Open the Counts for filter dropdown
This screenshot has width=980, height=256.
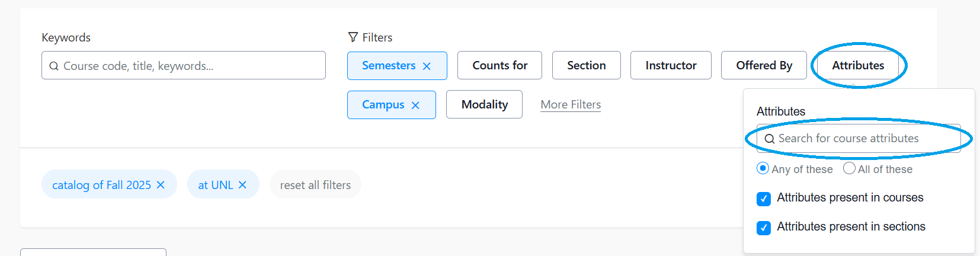[499, 65]
